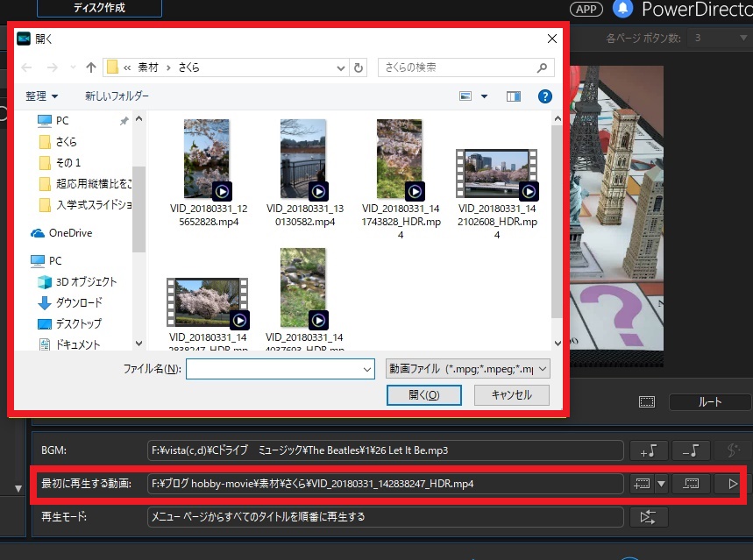The image size is (753, 560).
Task: Click the BGM file path field
Action: click(x=385, y=450)
